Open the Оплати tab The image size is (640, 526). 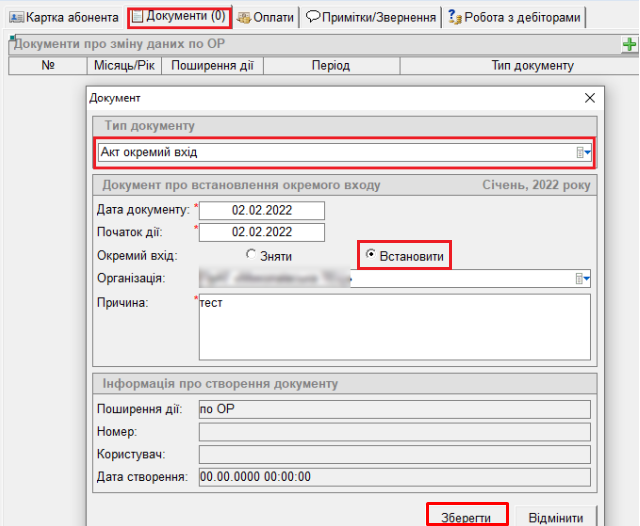point(266,17)
